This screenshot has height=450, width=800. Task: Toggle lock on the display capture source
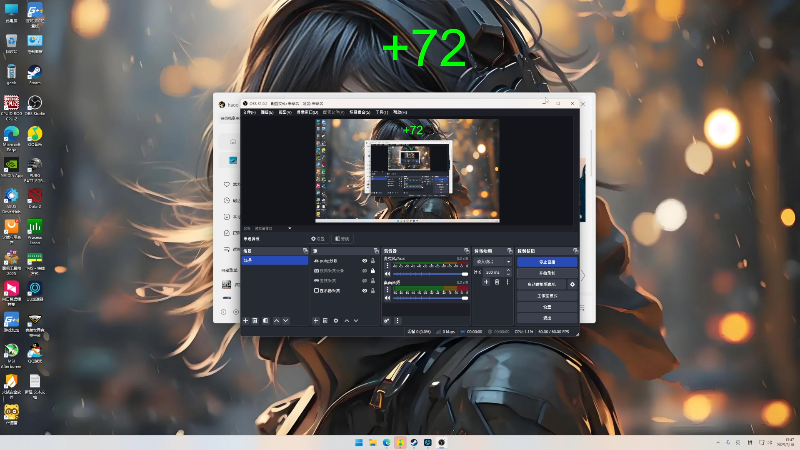pyautogui.click(x=373, y=290)
